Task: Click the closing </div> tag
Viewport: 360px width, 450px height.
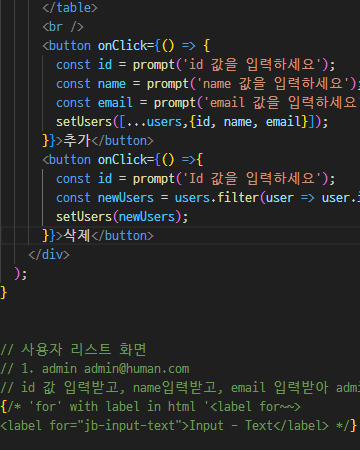Action: [49, 255]
